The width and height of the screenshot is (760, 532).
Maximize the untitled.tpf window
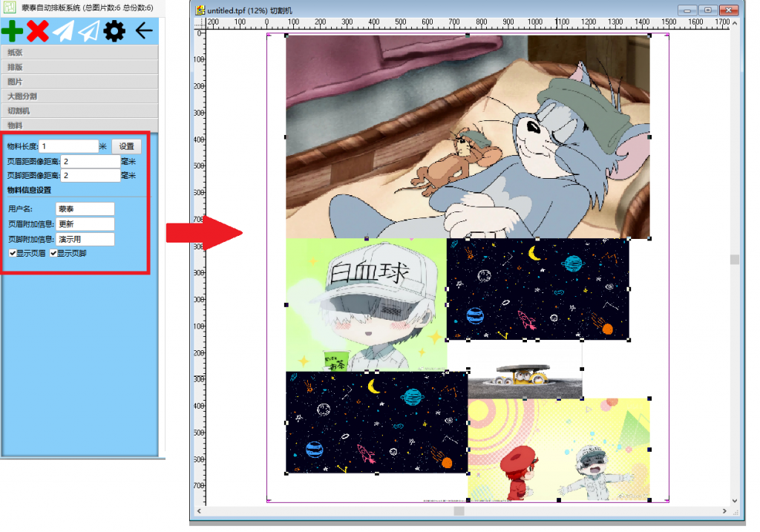[707, 10]
